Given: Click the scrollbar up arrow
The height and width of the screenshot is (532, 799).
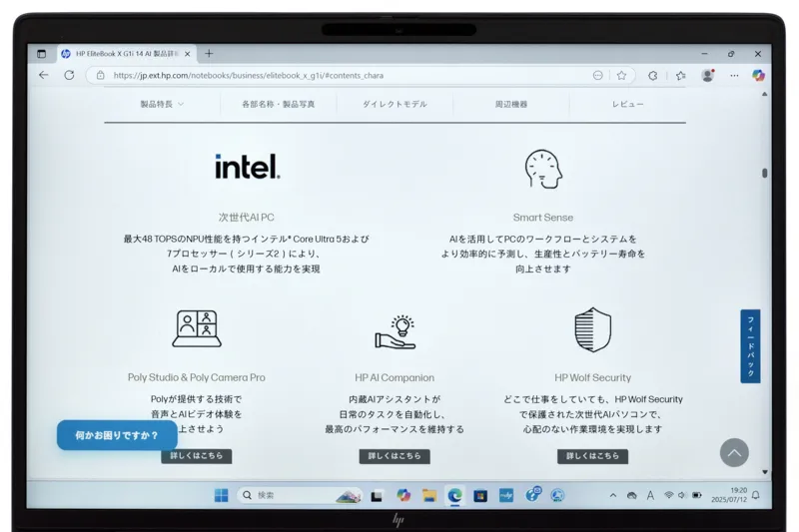Looking at the screenshot, I should tap(764, 94).
